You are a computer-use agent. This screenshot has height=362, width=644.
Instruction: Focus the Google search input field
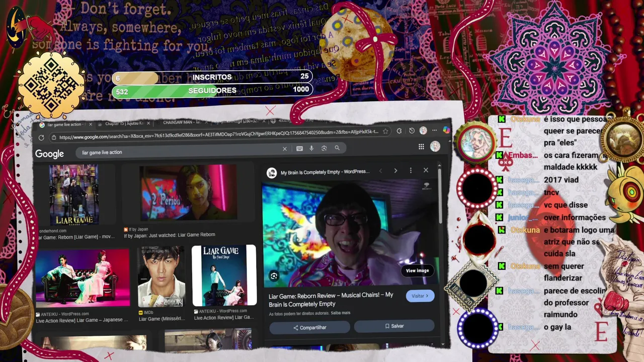[180, 151]
